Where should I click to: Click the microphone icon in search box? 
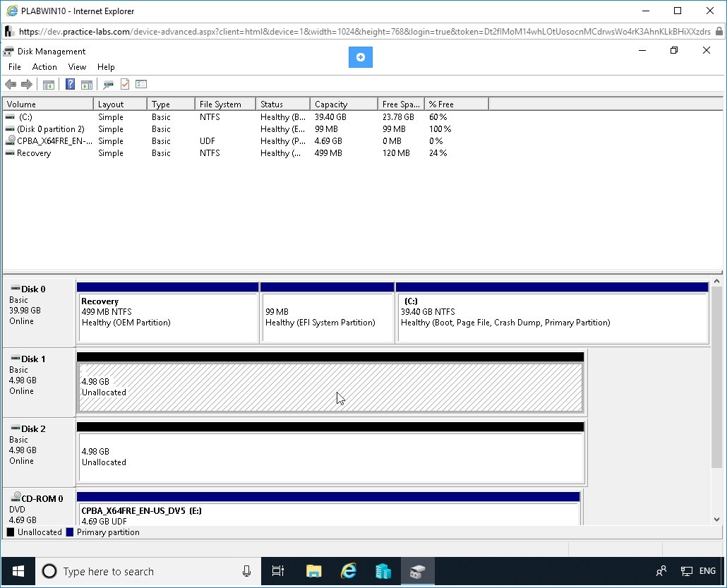(246, 571)
